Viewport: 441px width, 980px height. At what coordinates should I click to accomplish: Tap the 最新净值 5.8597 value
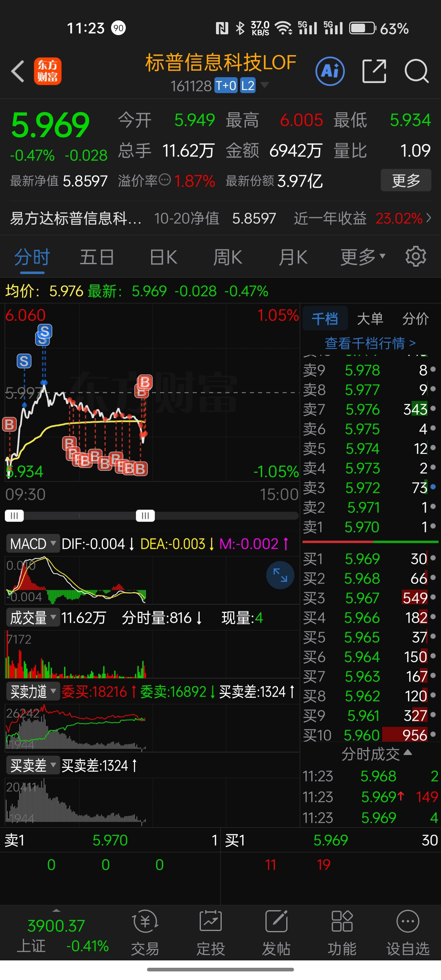(x=85, y=180)
